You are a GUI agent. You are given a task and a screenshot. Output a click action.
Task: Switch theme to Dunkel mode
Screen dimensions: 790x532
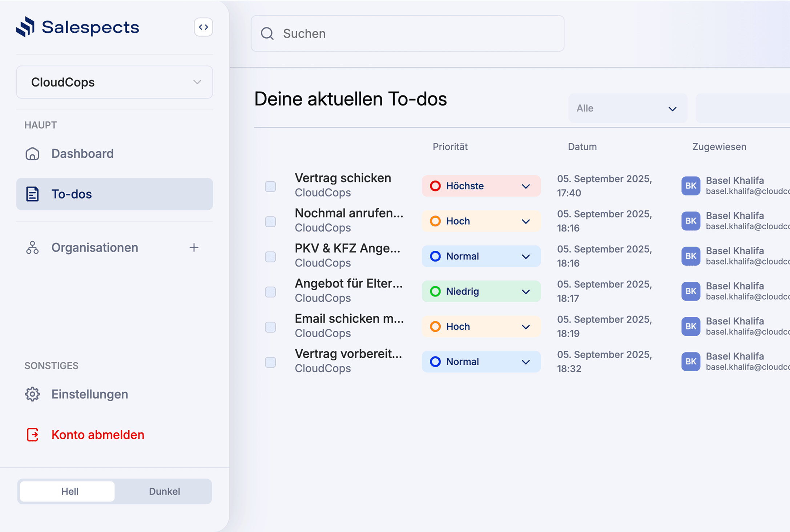click(x=164, y=491)
